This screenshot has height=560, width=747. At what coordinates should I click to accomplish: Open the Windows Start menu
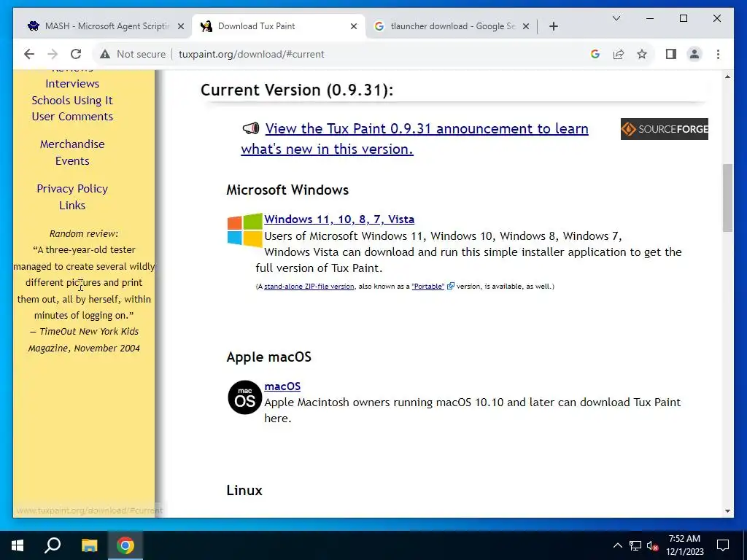pos(18,545)
